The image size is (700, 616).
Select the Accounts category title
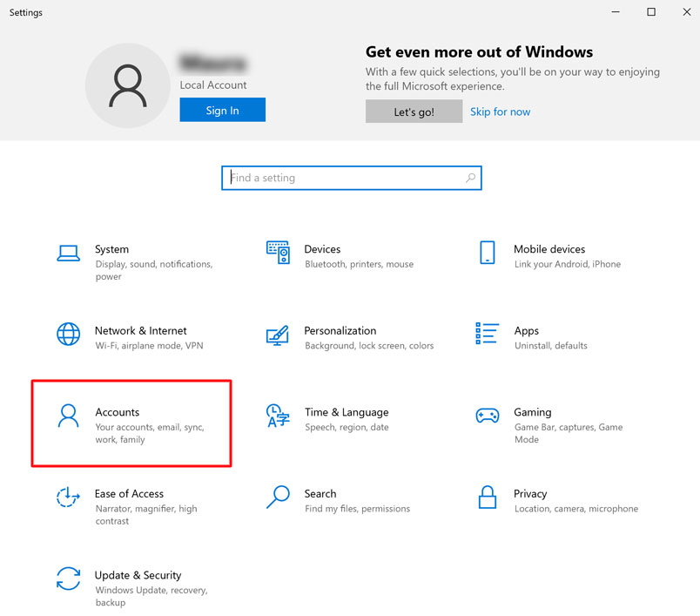click(x=118, y=412)
